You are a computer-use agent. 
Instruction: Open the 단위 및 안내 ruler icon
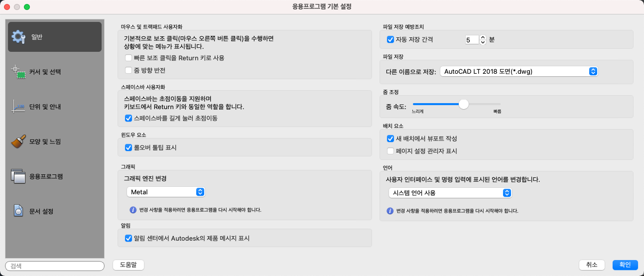tap(18, 107)
